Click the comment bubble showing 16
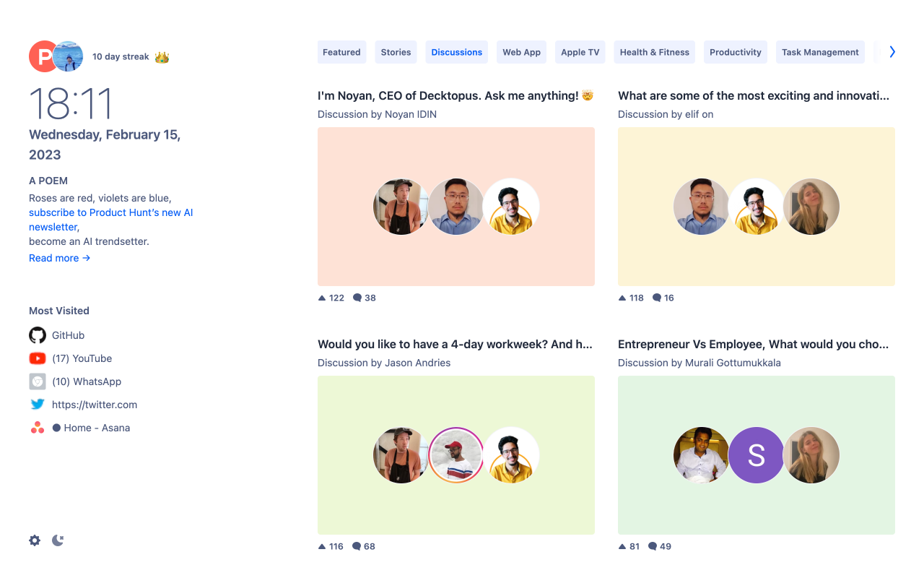924x578 pixels. (x=657, y=298)
